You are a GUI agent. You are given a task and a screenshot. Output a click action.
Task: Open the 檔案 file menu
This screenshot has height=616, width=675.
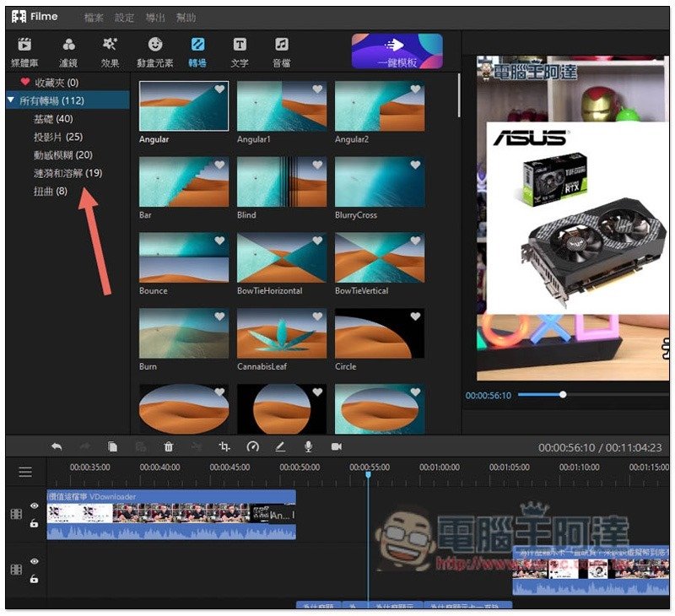(x=94, y=18)
